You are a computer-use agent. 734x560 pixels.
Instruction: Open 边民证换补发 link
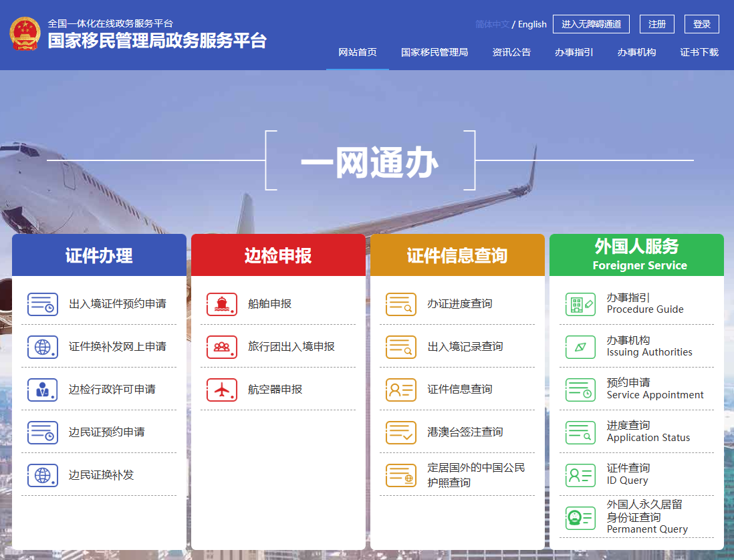click(101, 475)
